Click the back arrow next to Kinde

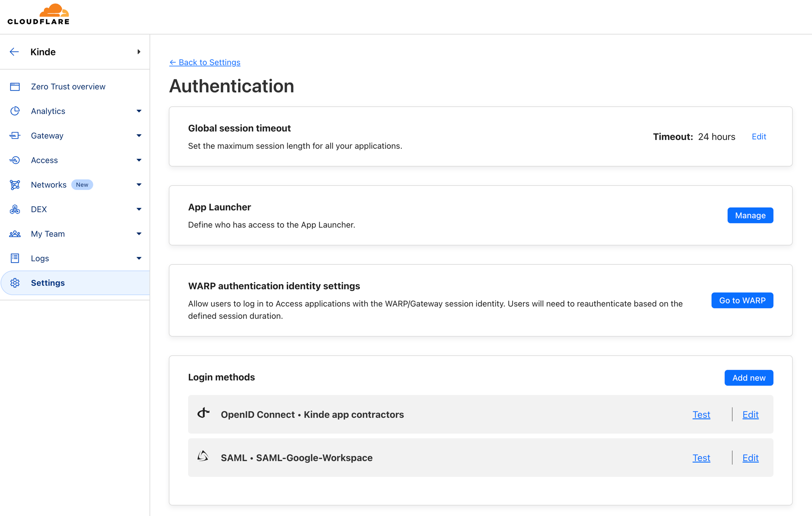[14, 52]
